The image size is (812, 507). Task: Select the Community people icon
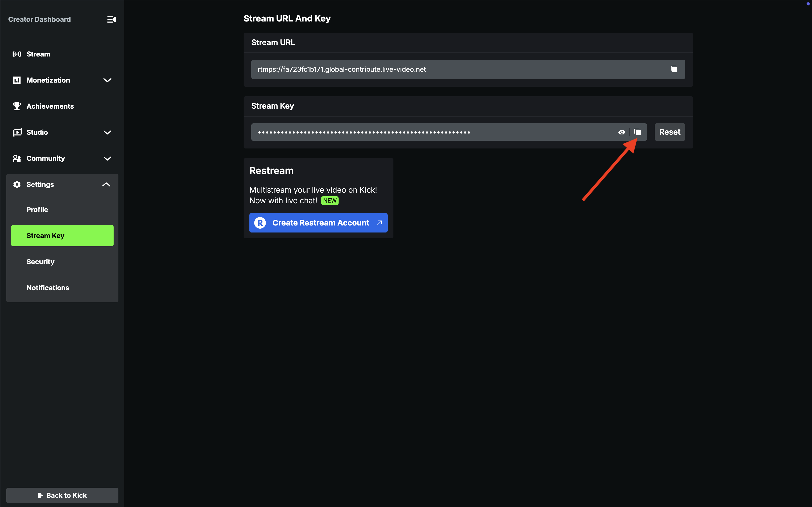(x=17, y=158)
